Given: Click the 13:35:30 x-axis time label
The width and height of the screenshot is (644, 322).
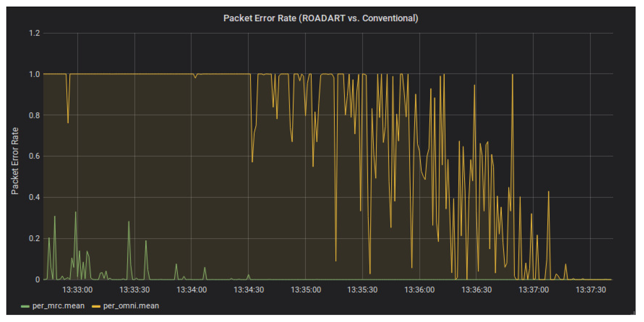Looking at the screenshot, I should pyautogui.click(x=362, y=290).
